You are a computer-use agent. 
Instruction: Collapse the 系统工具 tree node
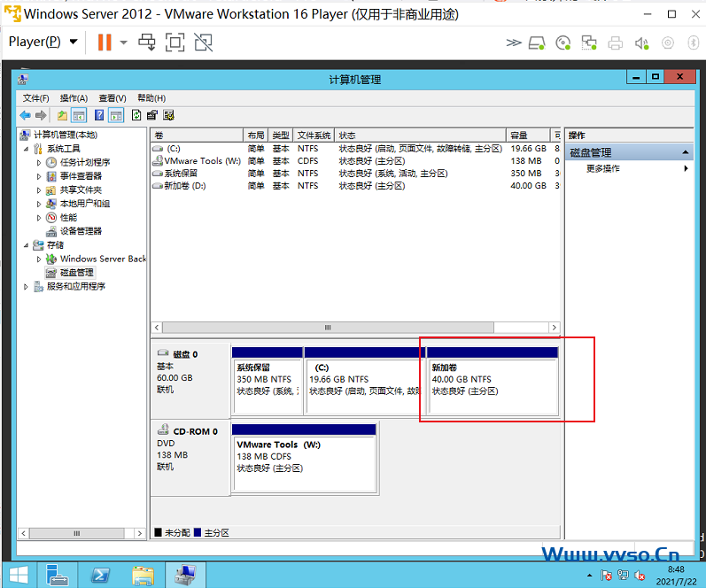coord(26,149)
